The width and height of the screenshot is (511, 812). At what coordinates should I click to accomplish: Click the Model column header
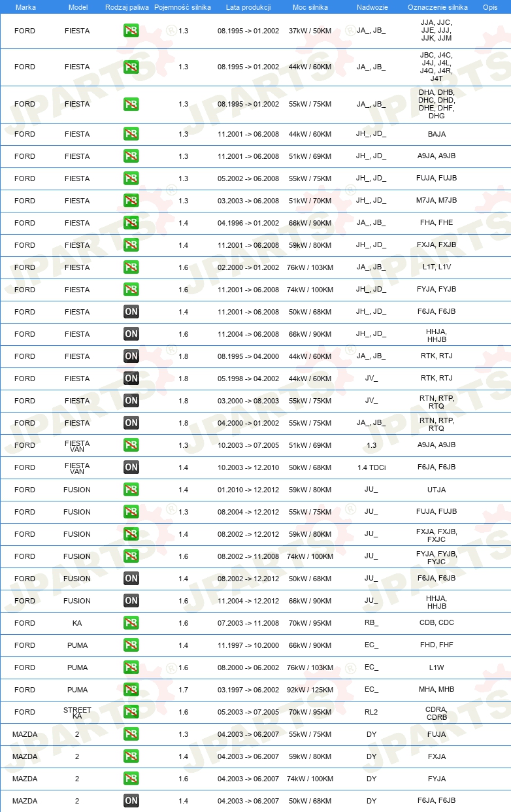coord(77,7)
